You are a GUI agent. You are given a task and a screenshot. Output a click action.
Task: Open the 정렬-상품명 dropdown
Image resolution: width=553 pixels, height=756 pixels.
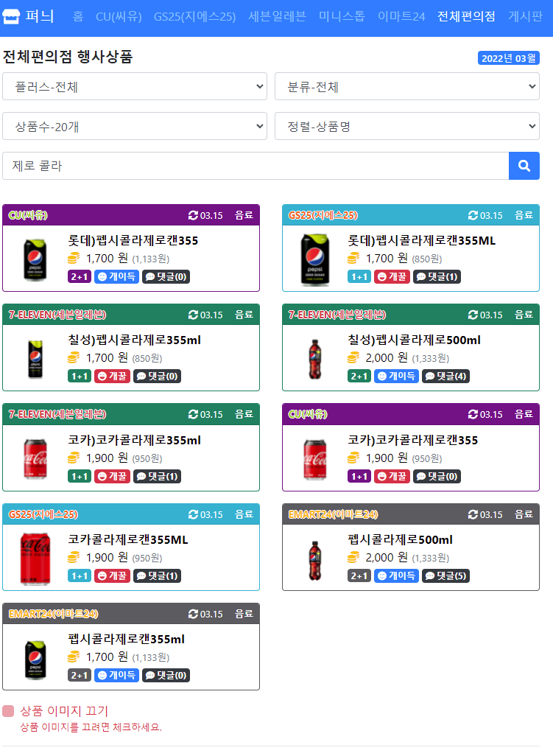pos(407,126)
